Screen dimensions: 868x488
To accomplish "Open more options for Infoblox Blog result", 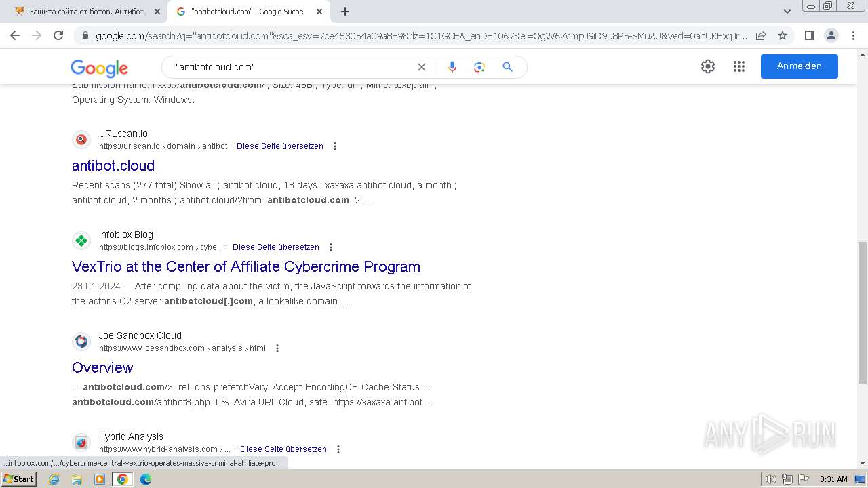I will [x=331, y=247].
